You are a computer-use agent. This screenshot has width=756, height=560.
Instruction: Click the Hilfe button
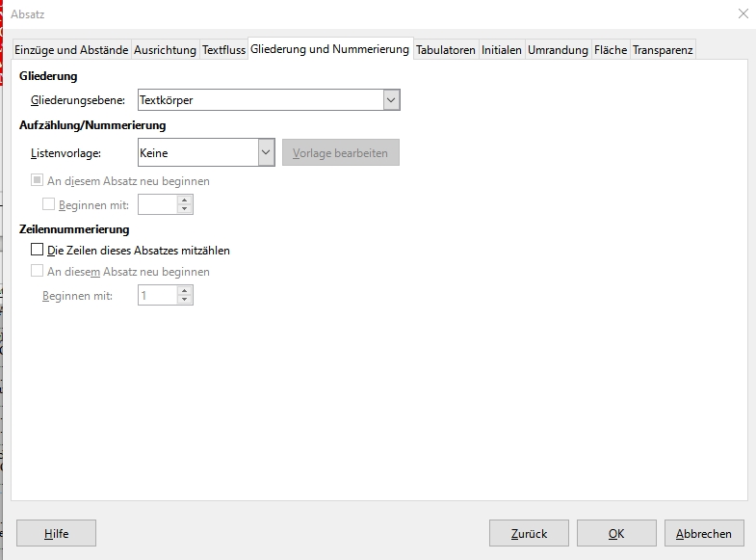point(56,533)
